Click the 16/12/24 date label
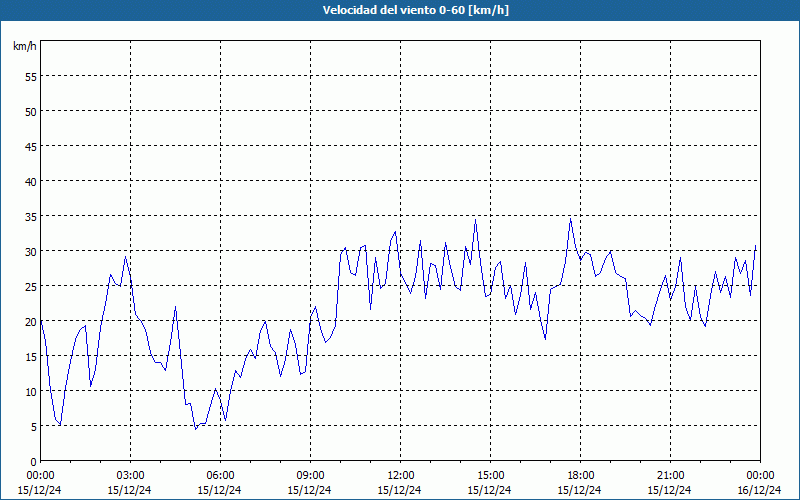Screen dimensions: 800x500 point(759,490)
